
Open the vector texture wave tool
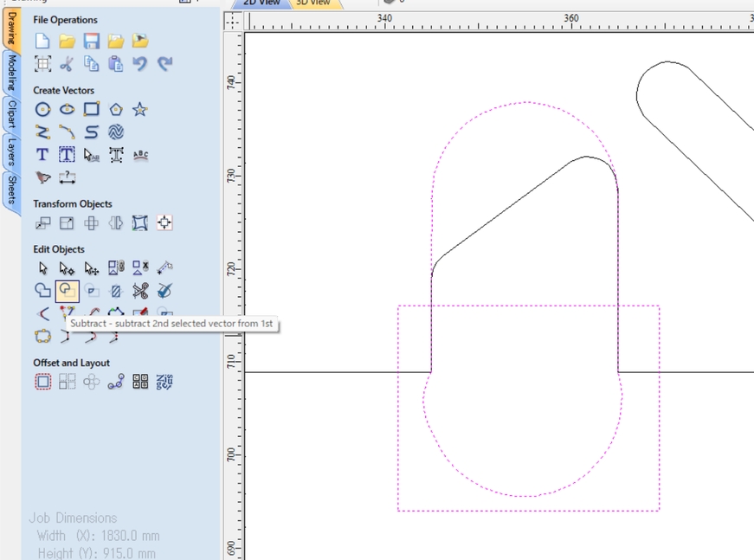coord(116,132)
